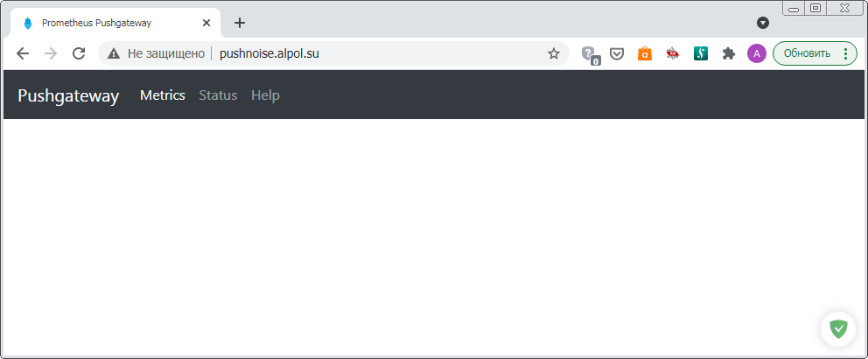The width and height of the screenshot is (868, 359).
Task: Go back to the previous page
Action: point(23,53)
